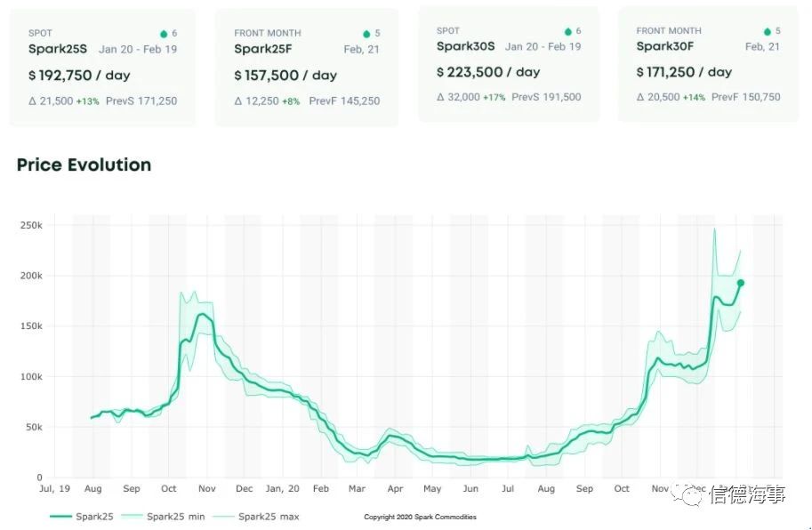
Task: Select the Spark25S spot price card
Action: [102, 68]
